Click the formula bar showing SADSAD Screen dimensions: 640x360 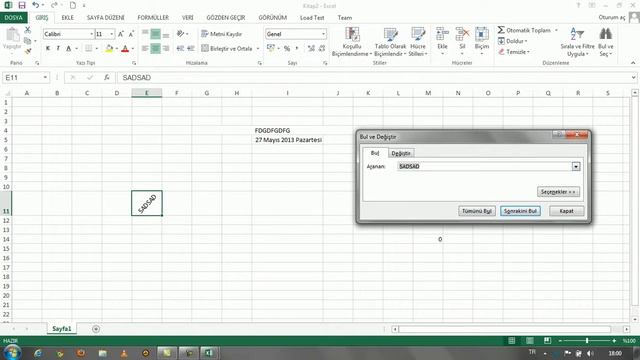coord(373,78)
